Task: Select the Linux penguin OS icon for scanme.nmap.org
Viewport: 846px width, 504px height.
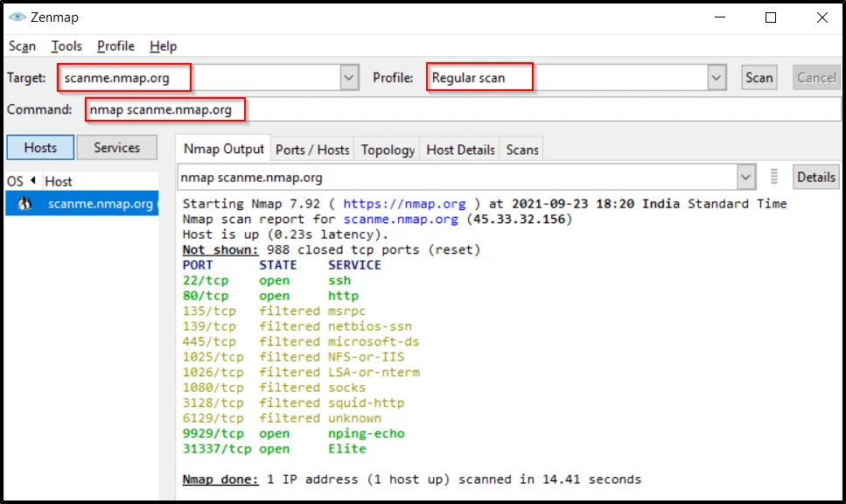Action: click(24, 204)
